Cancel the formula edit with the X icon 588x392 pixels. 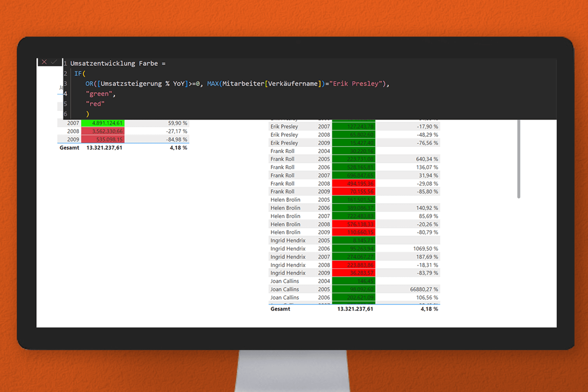pos(44,62)
